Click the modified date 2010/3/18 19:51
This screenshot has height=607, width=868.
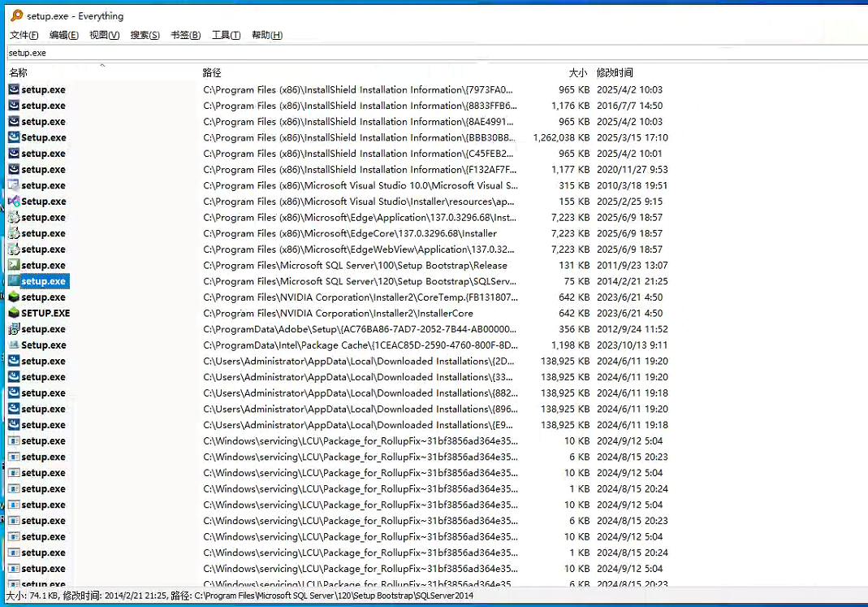tap(633, 185)
